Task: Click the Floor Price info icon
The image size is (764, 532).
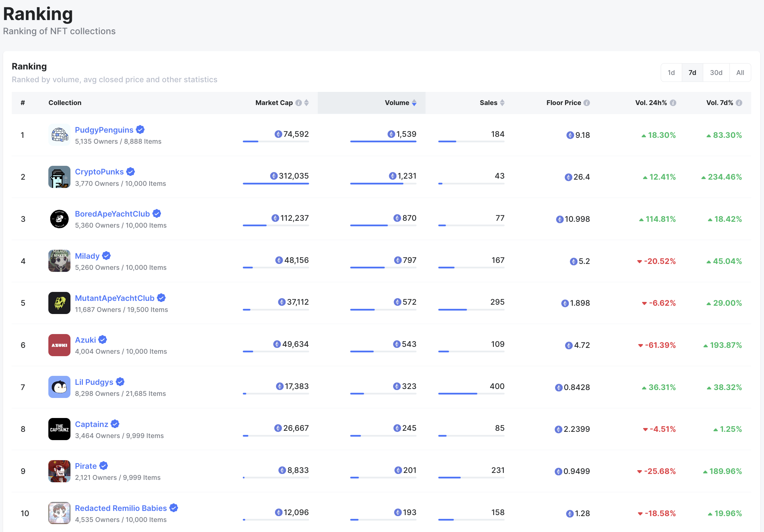Action: 587,103
